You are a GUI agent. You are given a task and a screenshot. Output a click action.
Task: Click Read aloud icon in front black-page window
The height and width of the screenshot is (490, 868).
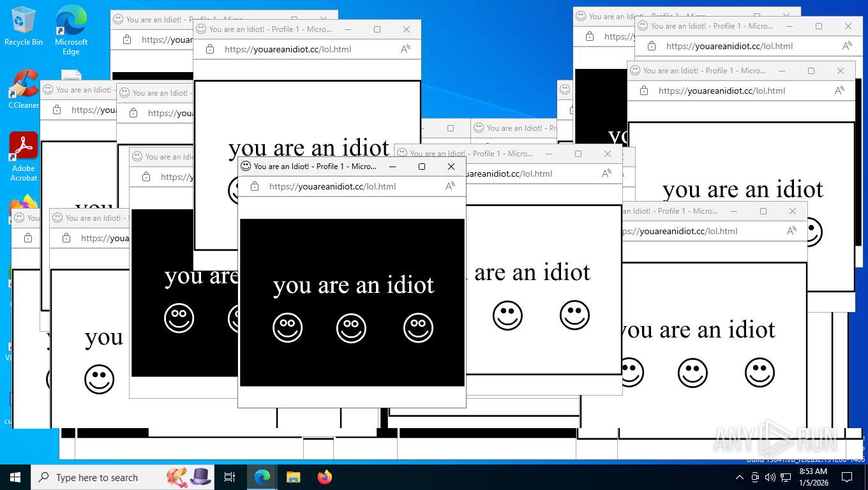(x=450, y=186)
